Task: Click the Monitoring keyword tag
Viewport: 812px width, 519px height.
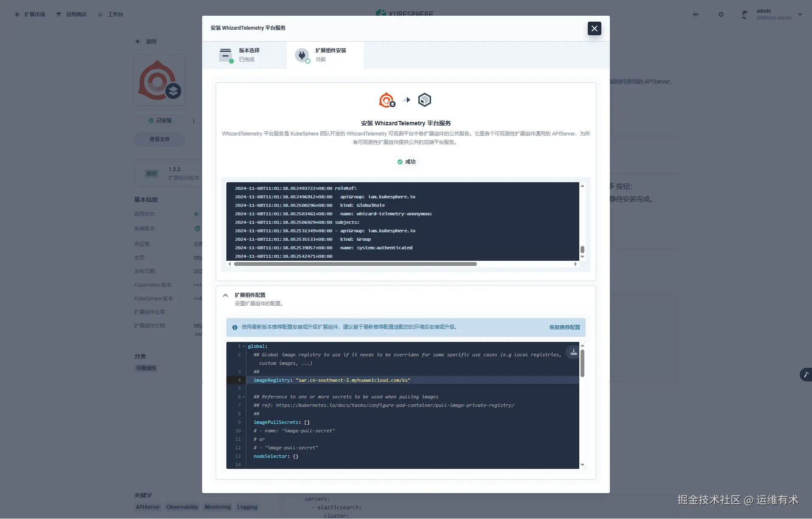Action: pyautogui.click(x=217, y=507)
